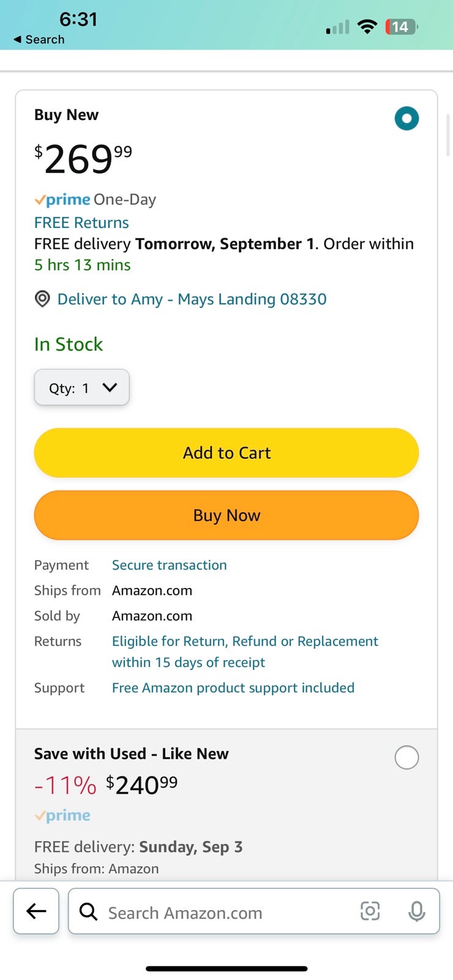Open the Qty: 1 dropdown
The height and width of the screenshot is (980, 453).
tap(81, 387)
